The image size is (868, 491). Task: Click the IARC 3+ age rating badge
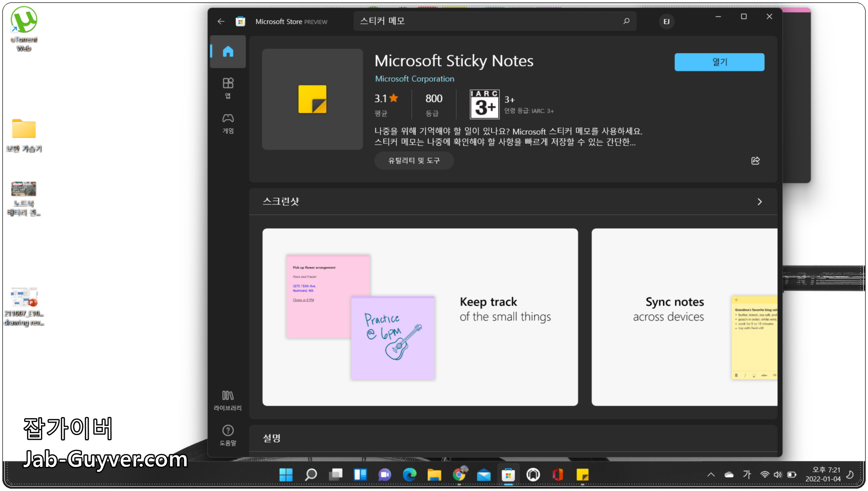click(x=485, y=104)
